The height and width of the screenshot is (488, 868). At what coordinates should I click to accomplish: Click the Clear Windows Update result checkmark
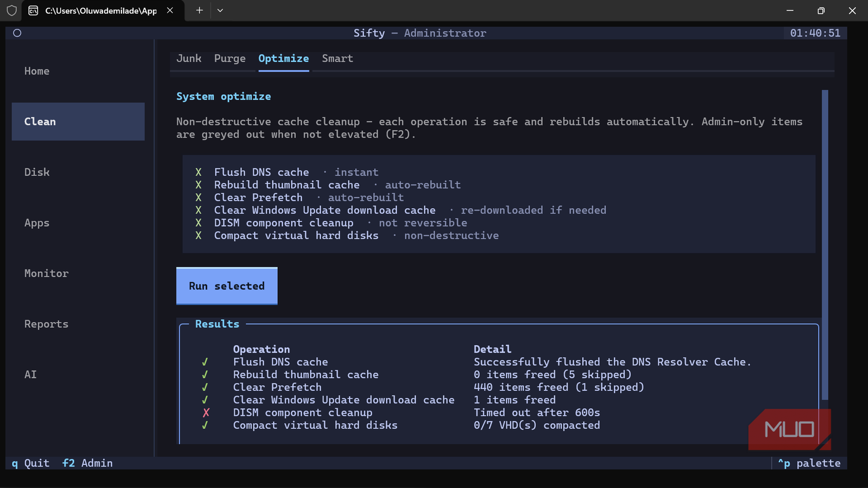[x=205, y=400]
